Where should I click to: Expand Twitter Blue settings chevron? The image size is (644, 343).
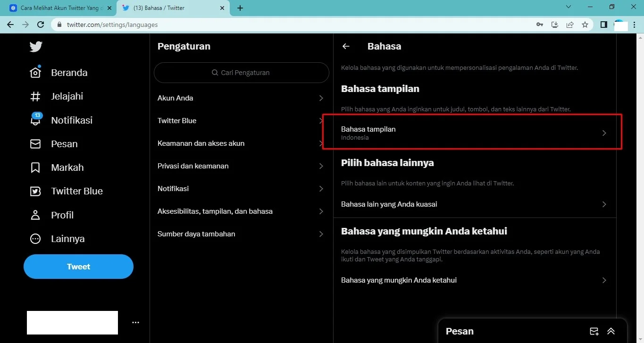[321, 121]
